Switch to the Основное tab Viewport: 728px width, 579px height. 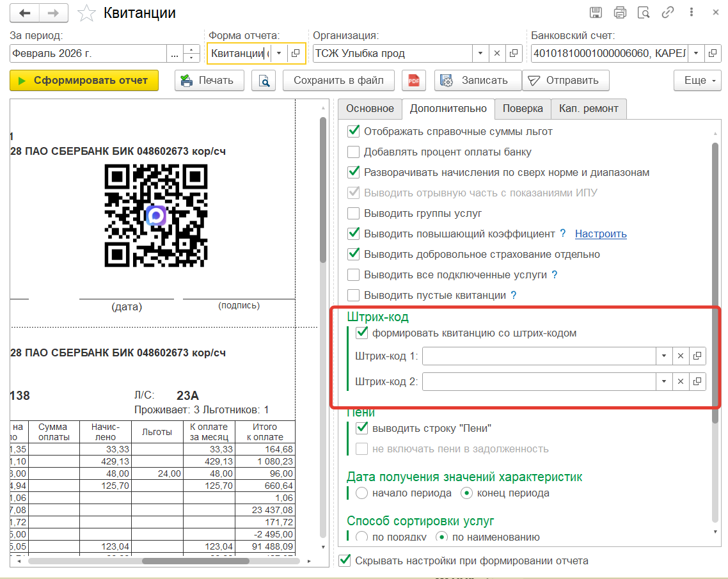[x=370, y=109]
